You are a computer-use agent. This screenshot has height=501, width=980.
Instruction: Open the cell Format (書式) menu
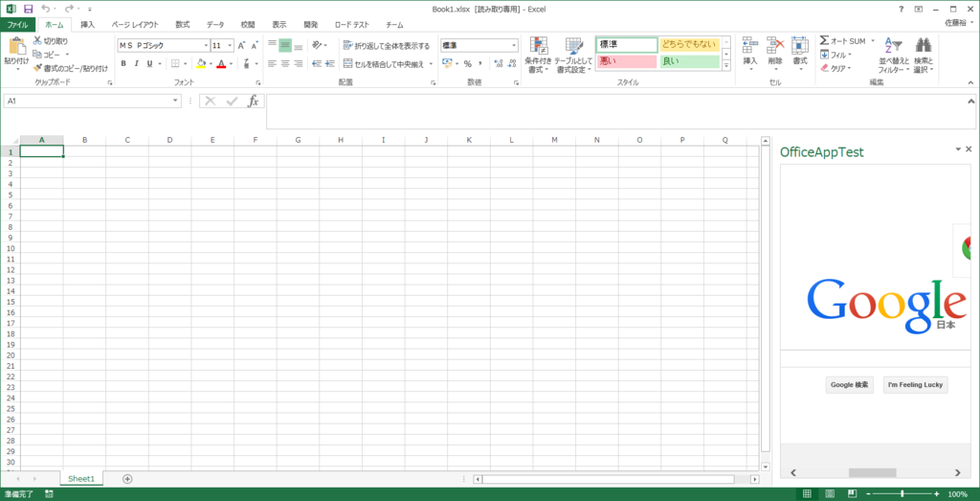click(x=800, y=55)
